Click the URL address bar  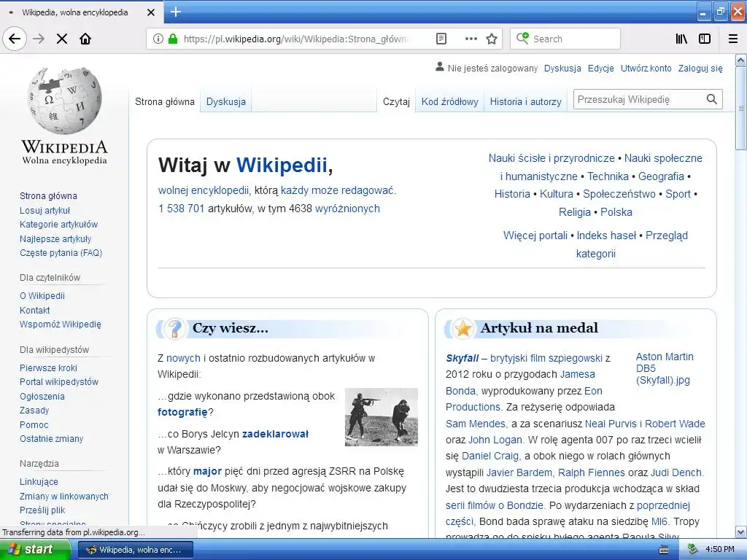(x=295, y=39)
